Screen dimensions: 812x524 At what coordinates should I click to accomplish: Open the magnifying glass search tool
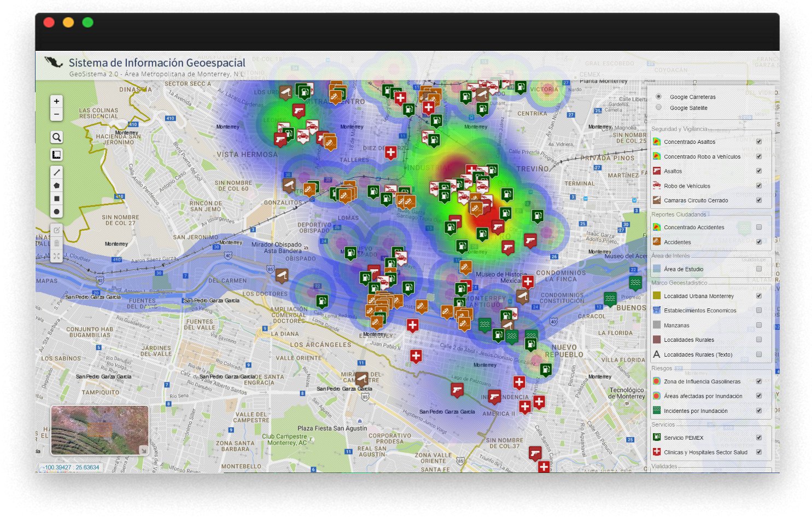[56, 137]
